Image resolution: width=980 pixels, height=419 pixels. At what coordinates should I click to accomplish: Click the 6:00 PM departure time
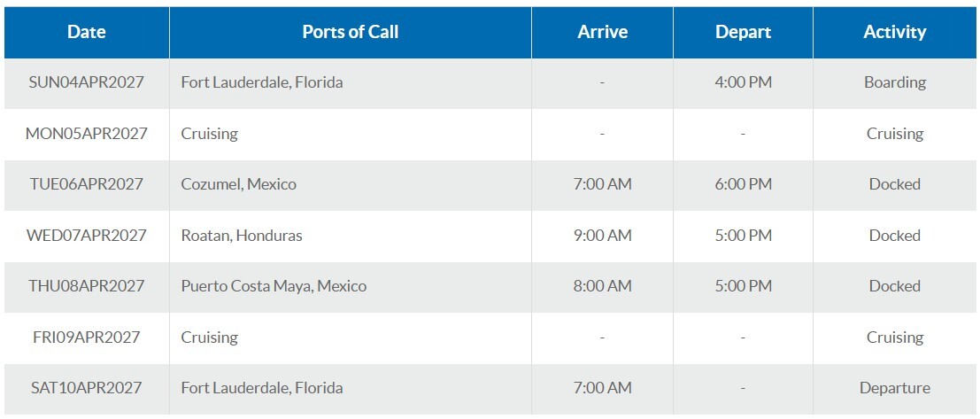tap(743, 184)
